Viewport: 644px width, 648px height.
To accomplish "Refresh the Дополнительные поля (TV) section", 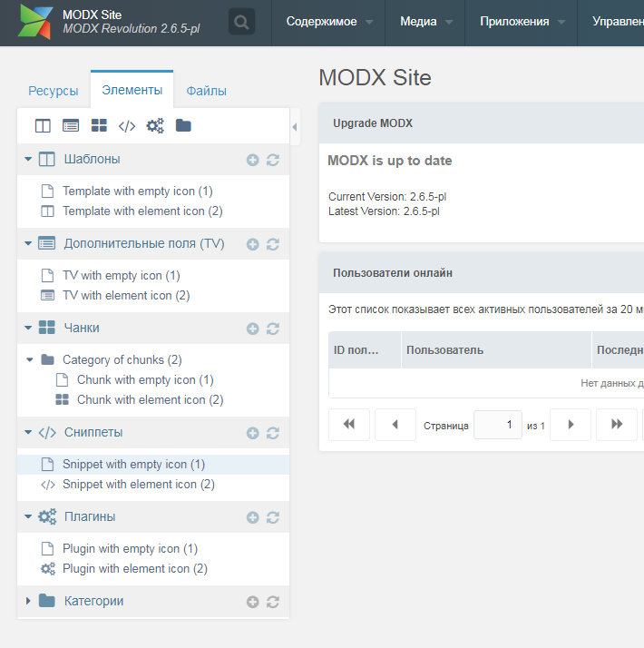I will click(273, 244).
